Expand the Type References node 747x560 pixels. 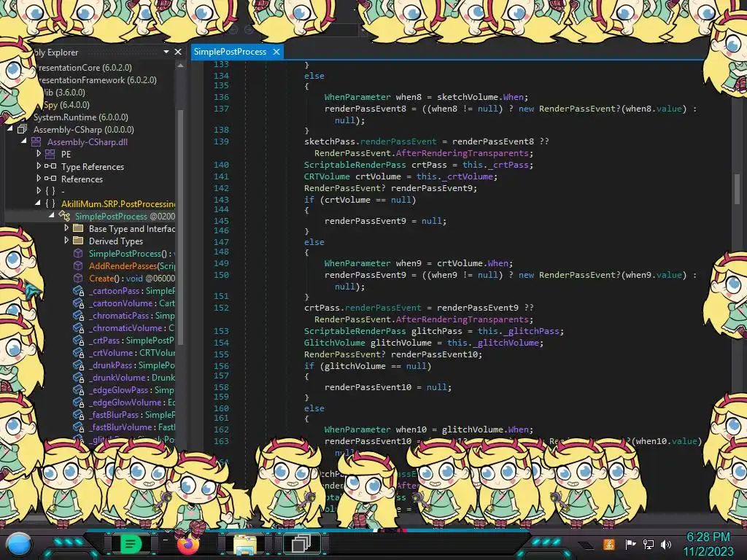(x=39, y=166)
